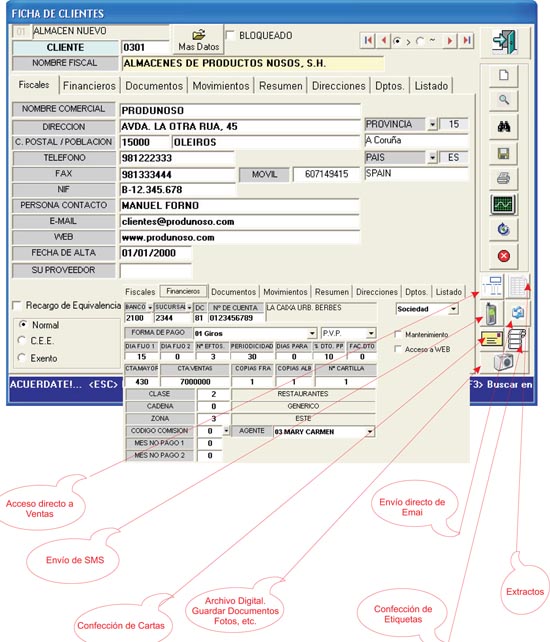The image size is (550, 642).
Task: Open the large Direcciones tab
Action: (339, 86)
